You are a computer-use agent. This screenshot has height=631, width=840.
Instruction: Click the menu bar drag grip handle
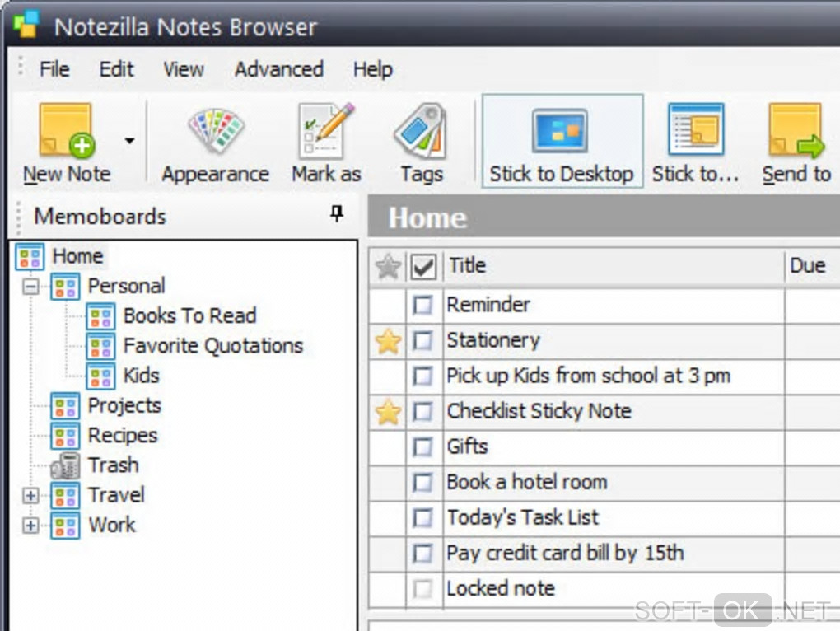coord(21,67)
